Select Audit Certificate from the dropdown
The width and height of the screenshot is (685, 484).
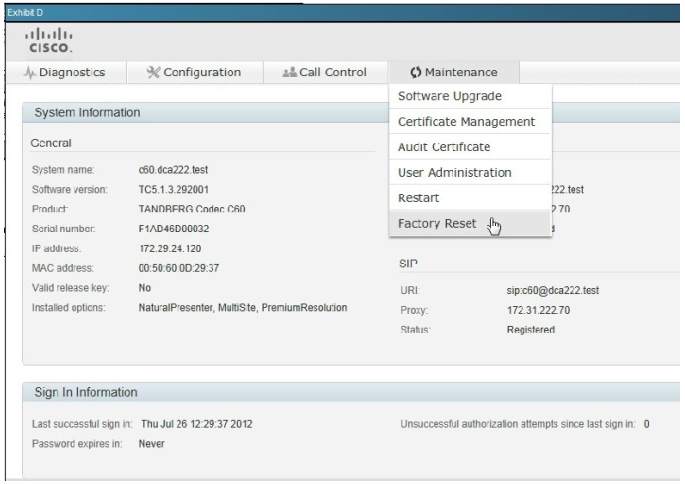tap(444, 147)
